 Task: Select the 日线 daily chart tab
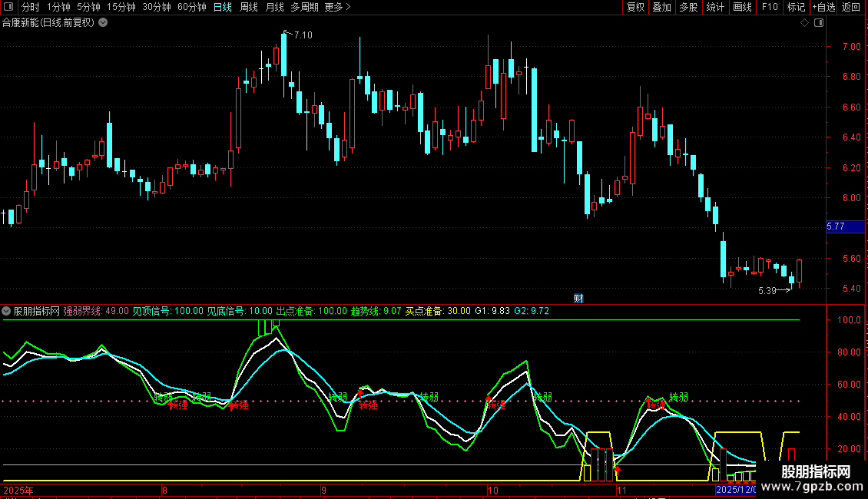pyautogui.click(x=223, y=7)
